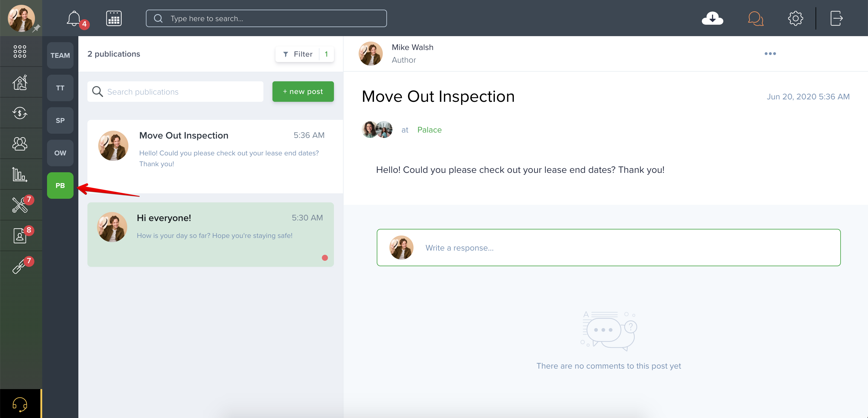Open the reports chart icon
Screen dimensions: 868x418
click(20, 174)
